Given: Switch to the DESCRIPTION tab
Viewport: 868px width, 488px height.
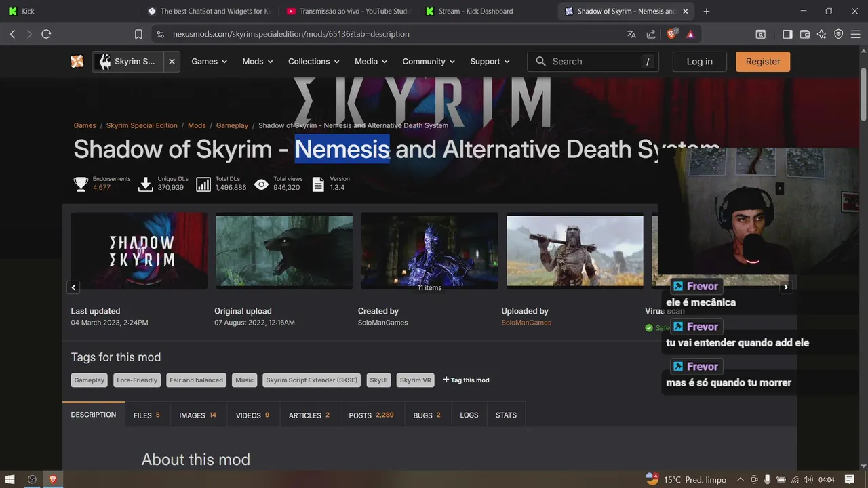Looking at the screenshot, I should click(x=94, y=415).
